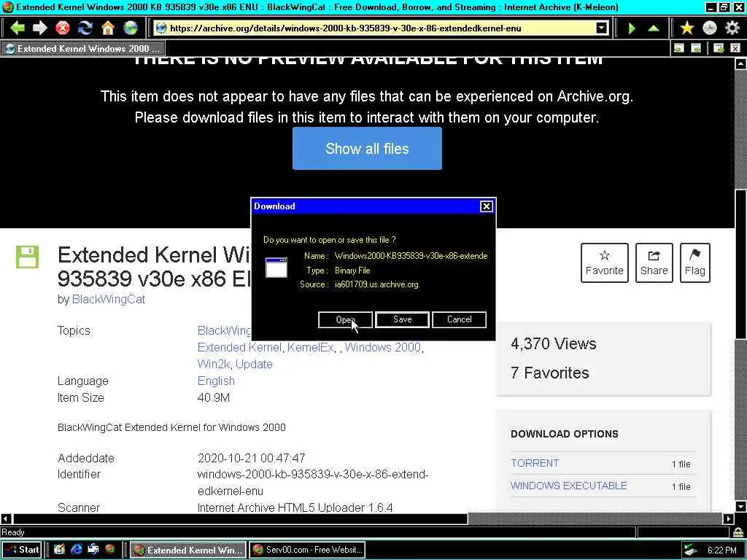Go forward using the white right arrow

[39, 28]
